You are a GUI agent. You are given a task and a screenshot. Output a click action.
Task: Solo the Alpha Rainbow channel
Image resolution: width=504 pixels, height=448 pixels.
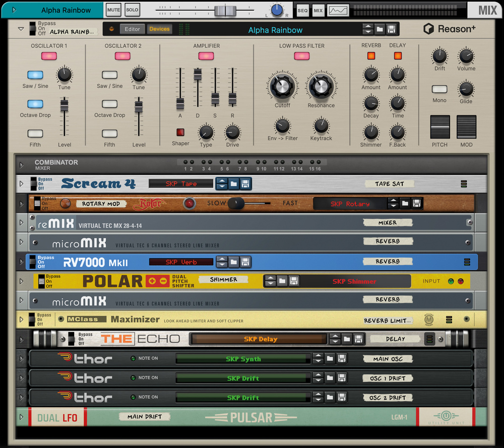[x=132, y=10]
